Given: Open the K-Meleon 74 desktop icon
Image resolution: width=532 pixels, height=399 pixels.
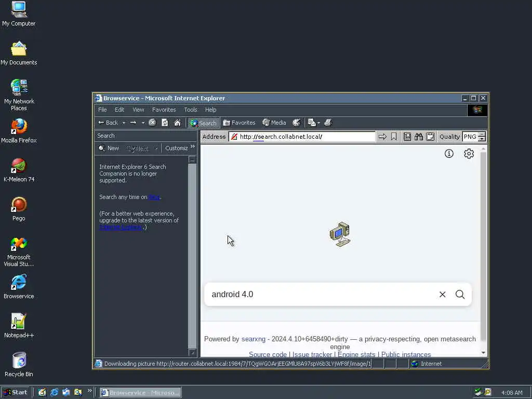Looking at the screenshot, I should tap(19, 170).
